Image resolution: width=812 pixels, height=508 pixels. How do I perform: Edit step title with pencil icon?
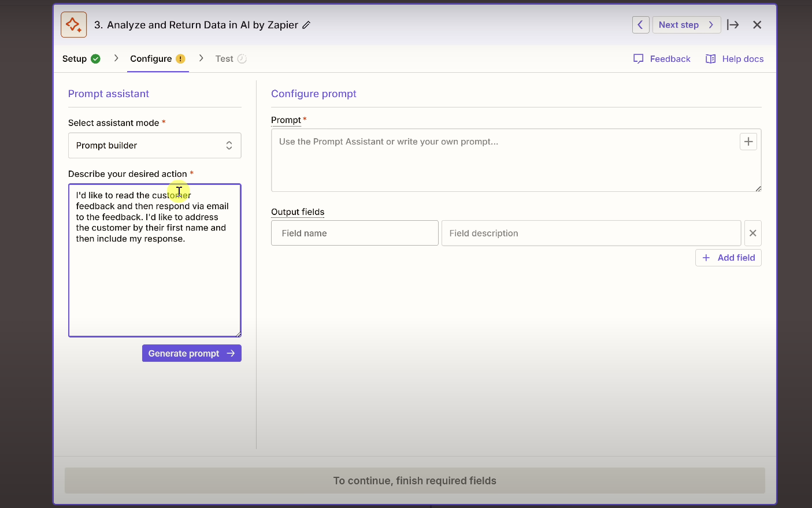tap(307, 25)
